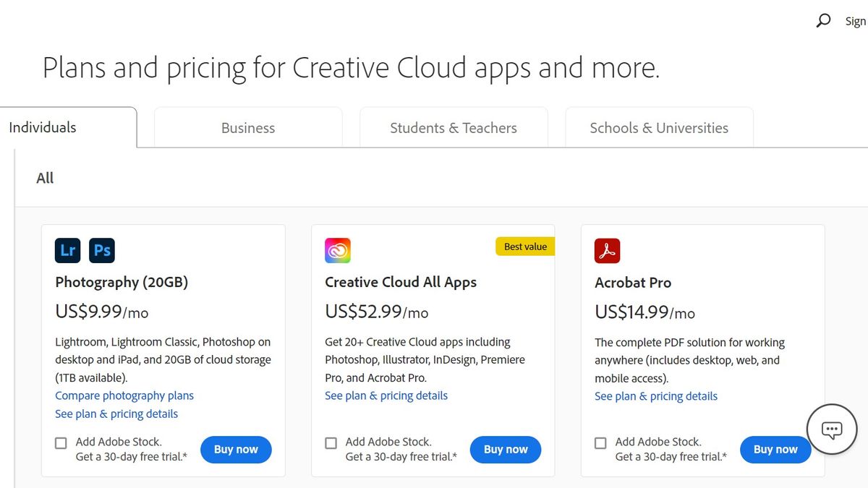The height and width of the screenshot is (488, 868).
Task: Switch to the Individuals tab
Action: (42, 127)
